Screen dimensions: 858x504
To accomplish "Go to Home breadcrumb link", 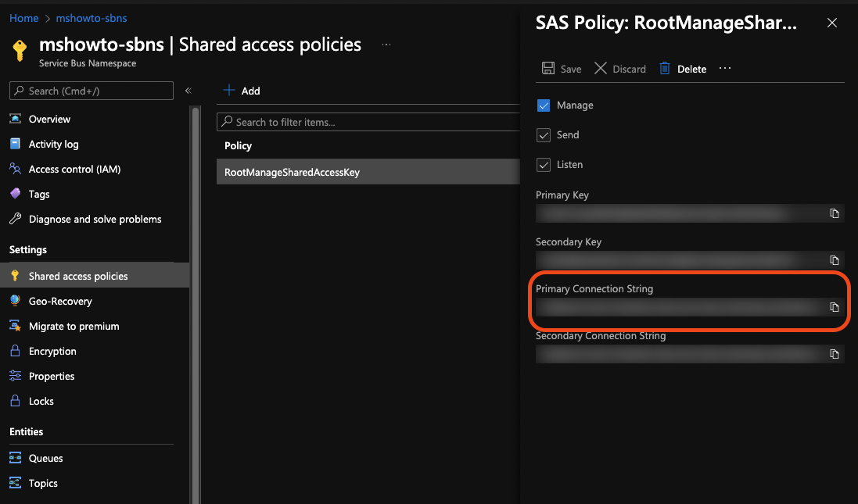I will point(24,18).
